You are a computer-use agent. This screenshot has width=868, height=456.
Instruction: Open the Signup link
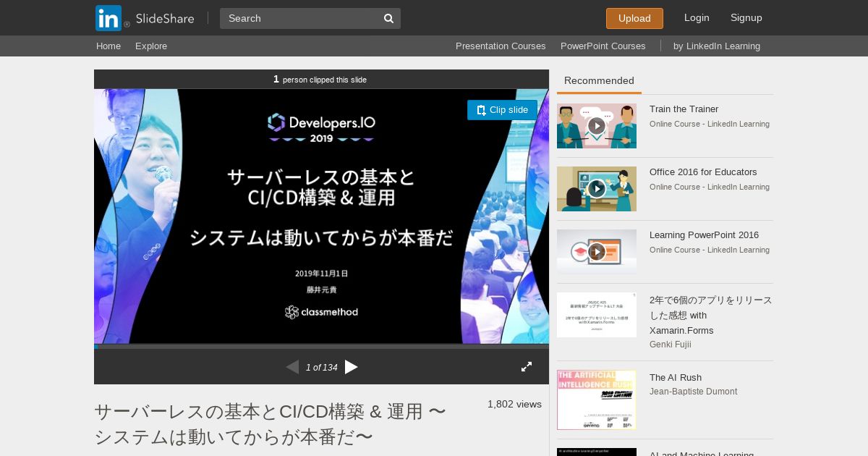coord(746,17)
